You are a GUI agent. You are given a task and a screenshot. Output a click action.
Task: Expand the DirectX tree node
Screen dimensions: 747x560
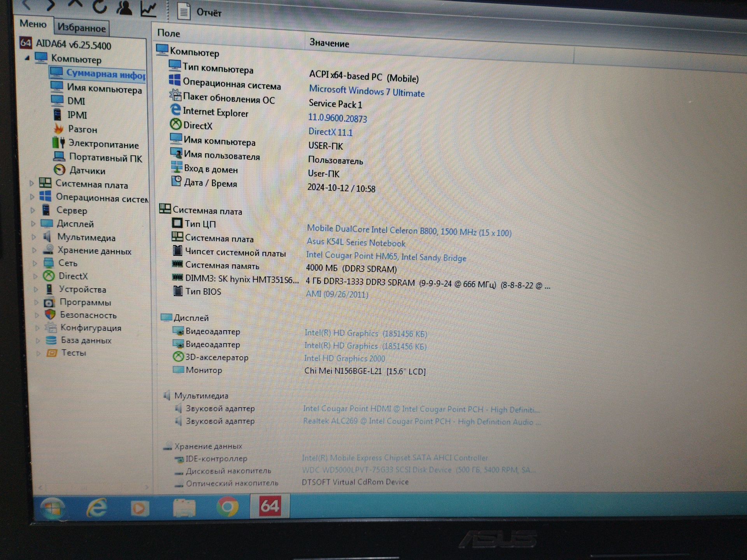[36, 276]
